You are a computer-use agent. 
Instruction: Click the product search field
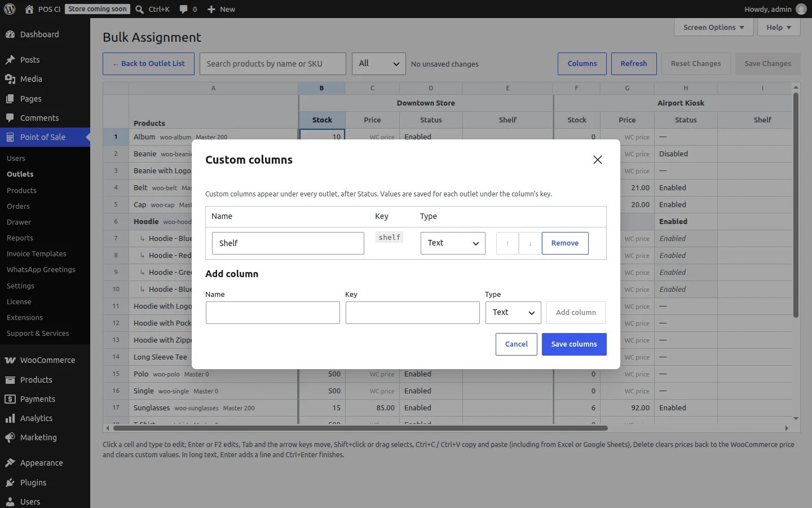[273, 64]
